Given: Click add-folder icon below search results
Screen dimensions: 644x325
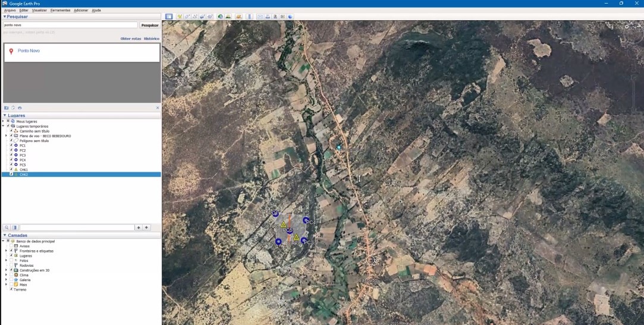Looking at the screenshot, I should [6, 108].
